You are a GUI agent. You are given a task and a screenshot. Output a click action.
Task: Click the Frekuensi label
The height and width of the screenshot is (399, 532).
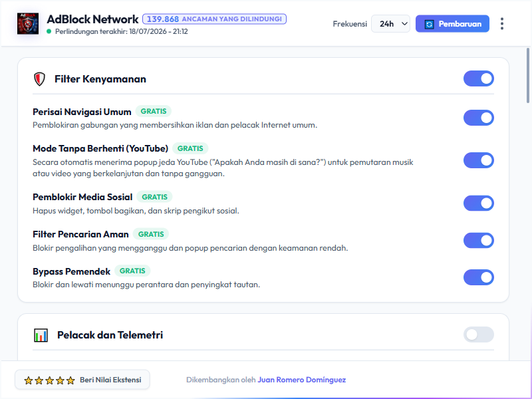(x=350, y=24)
